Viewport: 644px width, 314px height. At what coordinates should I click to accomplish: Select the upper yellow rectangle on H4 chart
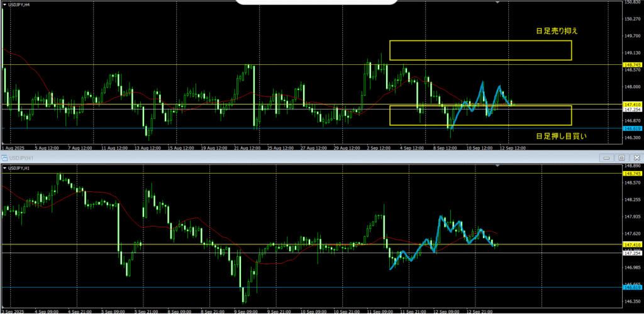(x=480, y=41)
